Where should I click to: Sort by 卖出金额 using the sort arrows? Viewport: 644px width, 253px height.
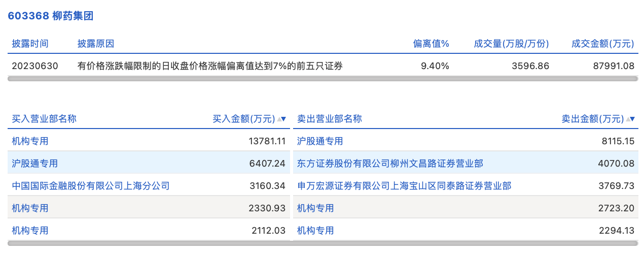(630, 119)
